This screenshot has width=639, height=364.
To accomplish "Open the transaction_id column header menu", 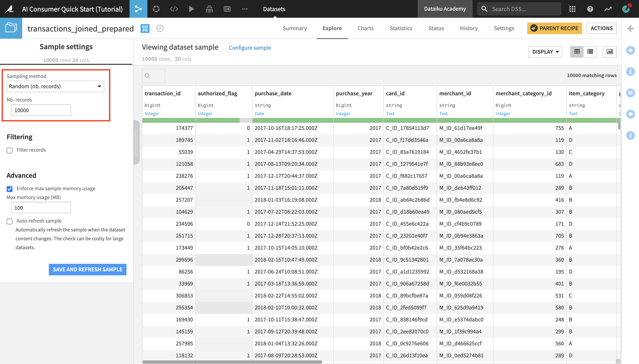I will tap(162, 93).
